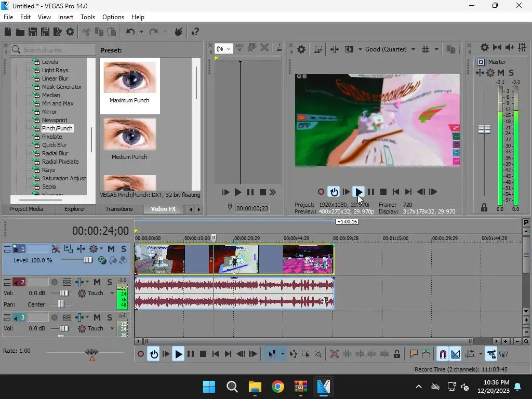Select Pixelate in the Video FX list
The width and height of the screenshot is (532, 399).
point(52,137)
